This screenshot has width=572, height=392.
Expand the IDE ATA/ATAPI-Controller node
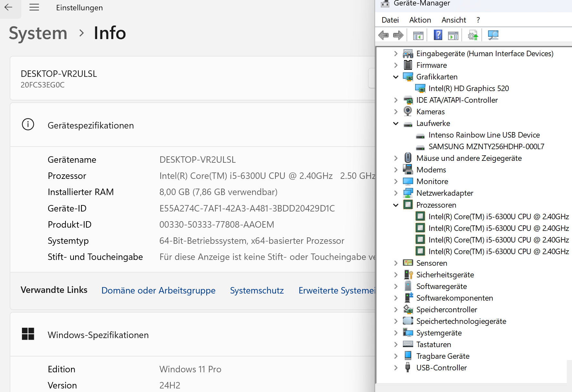pyautogui.click(x=396, y=100)
